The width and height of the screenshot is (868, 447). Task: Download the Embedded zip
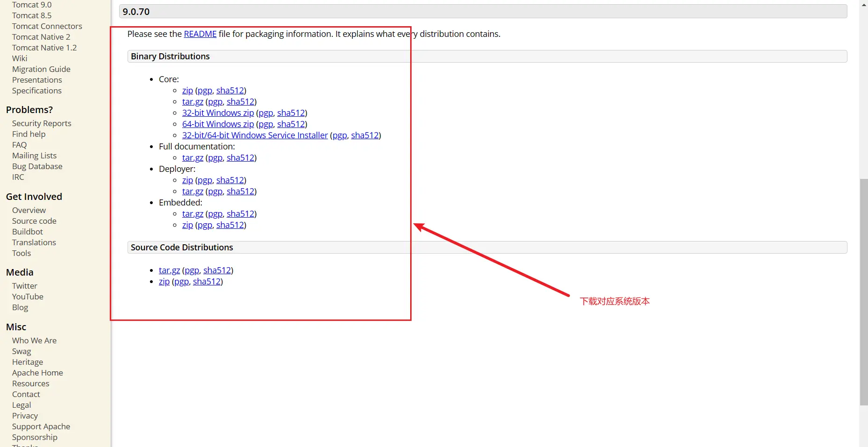pos(187,225)
